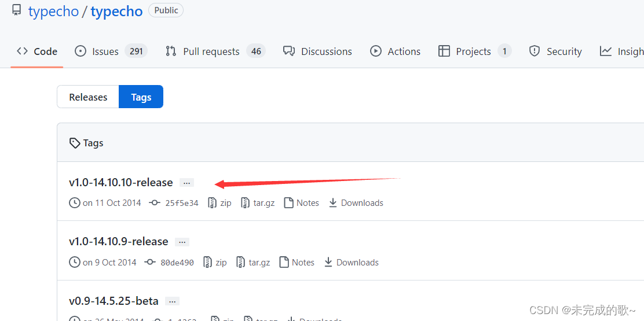Open the Issues tab

tap(111, 51)
